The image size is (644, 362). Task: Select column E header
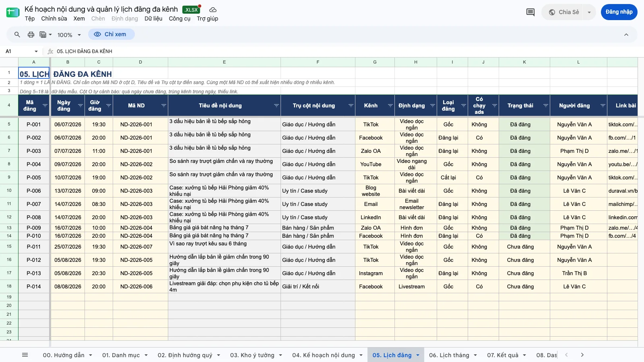224,62
